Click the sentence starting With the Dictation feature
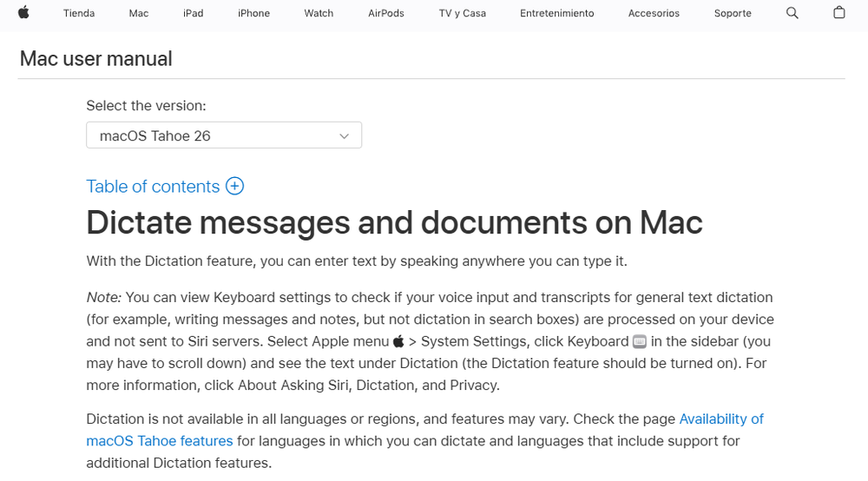The image size is (868, 481). click(x=357, y=261)
